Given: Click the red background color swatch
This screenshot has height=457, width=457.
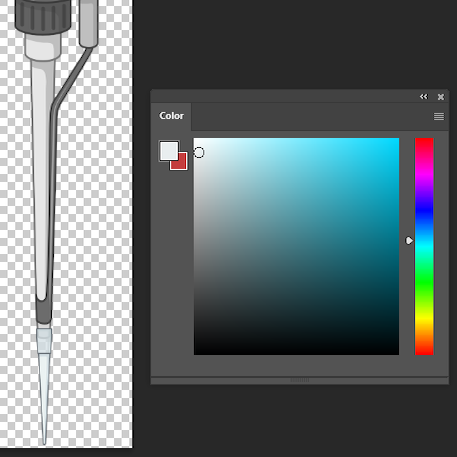Looking at the screenshot, I should pos(180,163).
